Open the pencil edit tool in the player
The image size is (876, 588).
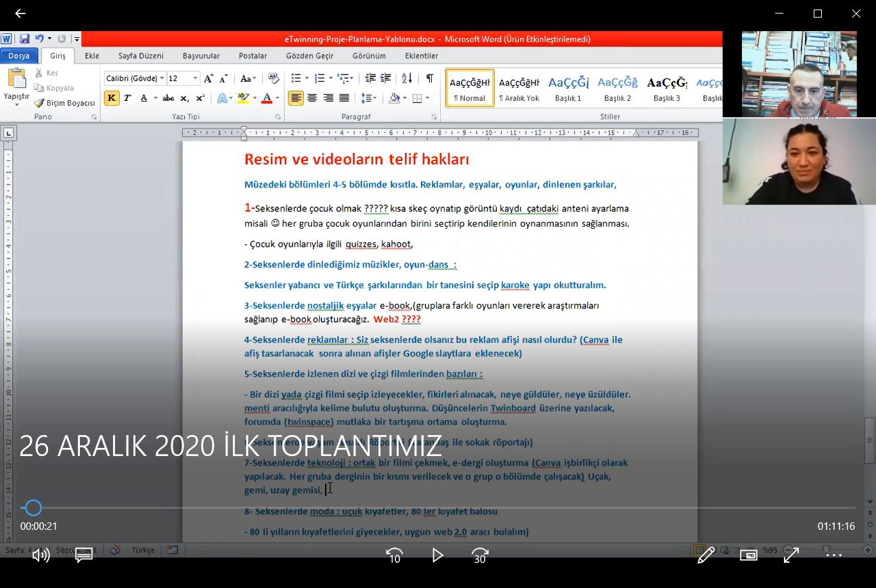pyautogui.click(x=706, y=556)
